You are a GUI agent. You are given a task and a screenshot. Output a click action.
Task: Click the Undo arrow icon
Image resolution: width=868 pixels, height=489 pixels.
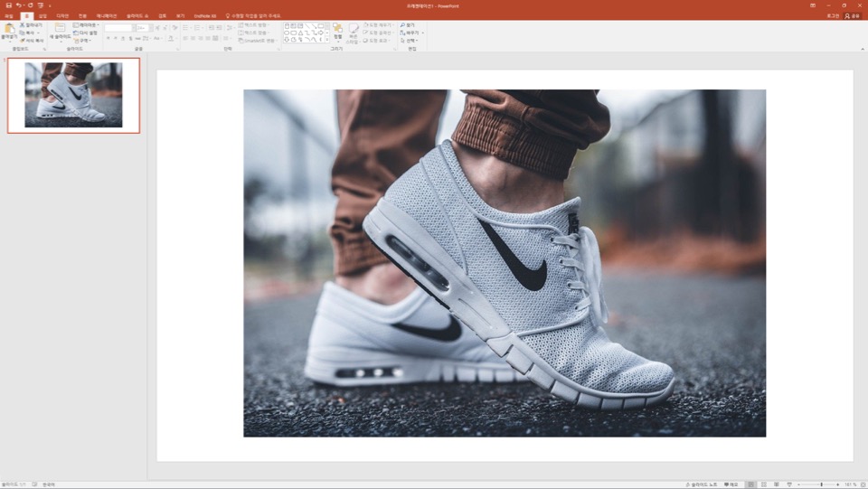tap(18, 5)
